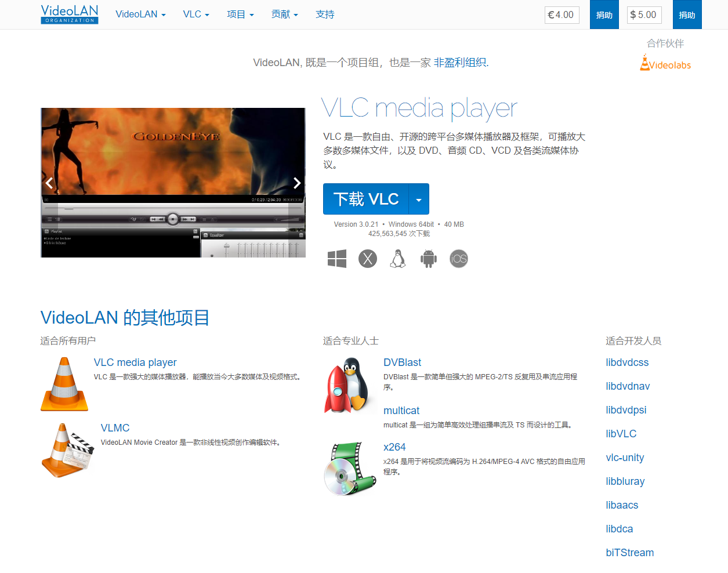This screenshot has height=573, width=728.
Task: Click the 适合专业人士 label
Action: click(x=351, y=341)
